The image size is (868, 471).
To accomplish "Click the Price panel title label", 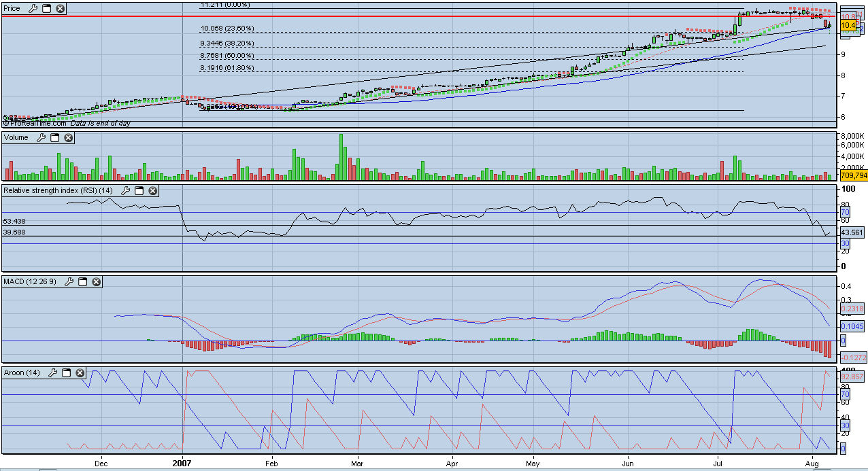I will point(13,9).
